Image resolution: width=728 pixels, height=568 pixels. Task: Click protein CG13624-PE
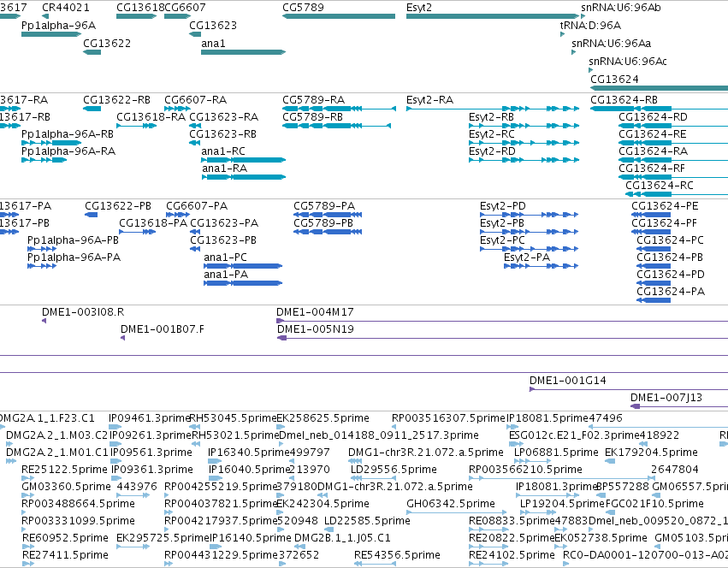pyautogui.click(x=665, y=207)
